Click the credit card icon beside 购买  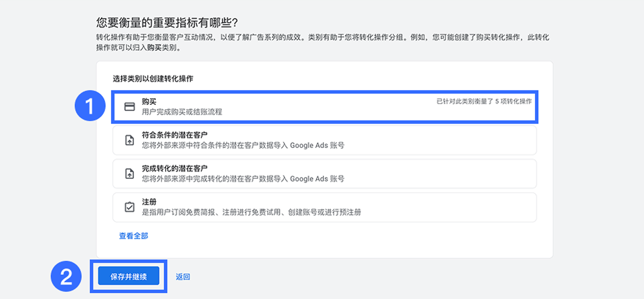tap(130, 107)
